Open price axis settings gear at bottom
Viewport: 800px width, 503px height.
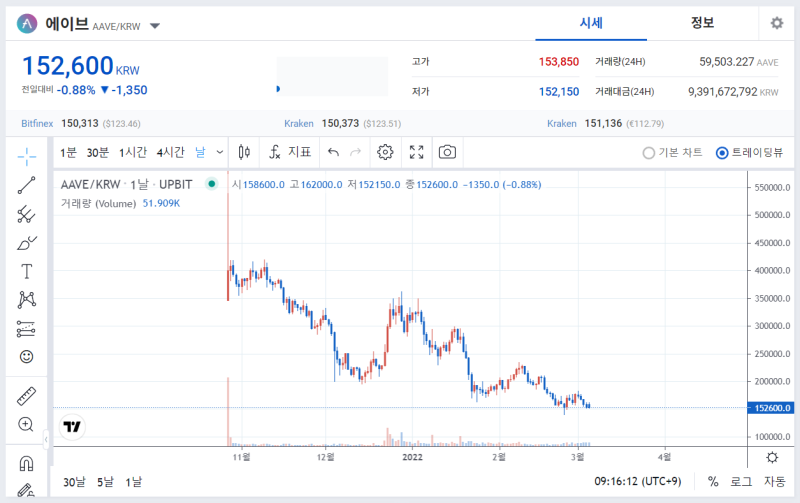click(x=772, y=457)
